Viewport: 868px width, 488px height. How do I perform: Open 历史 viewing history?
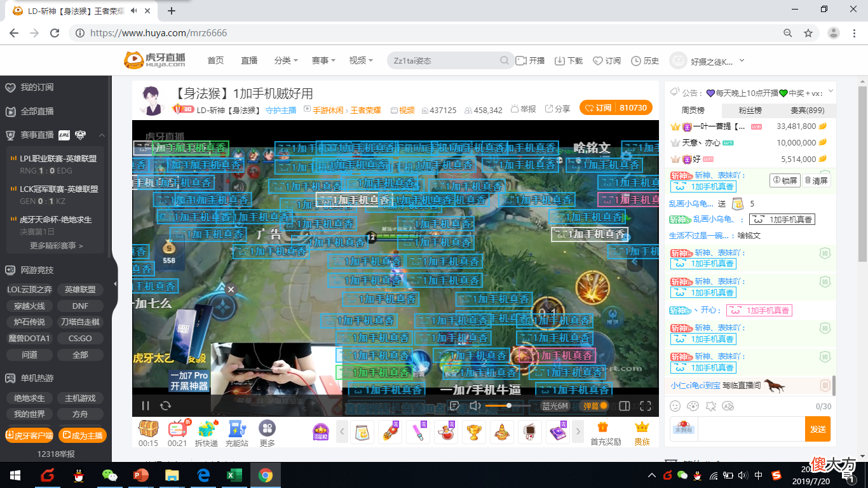pyautogui.click(x=645, y=60)
